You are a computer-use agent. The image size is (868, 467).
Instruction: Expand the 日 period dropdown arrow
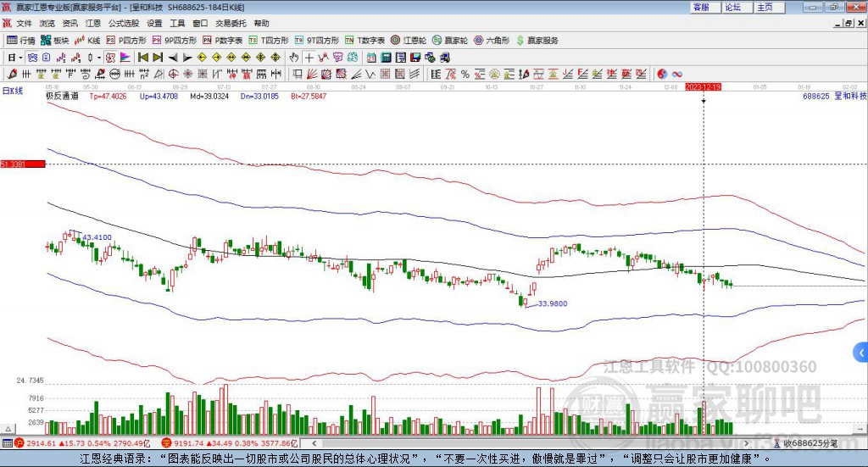coord(20,58)
